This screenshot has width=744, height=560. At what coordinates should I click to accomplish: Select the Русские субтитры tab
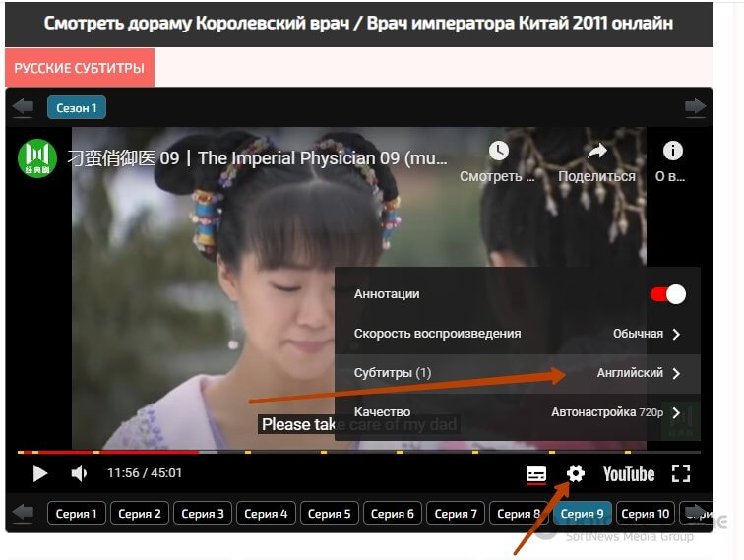[x=80, y=68]
